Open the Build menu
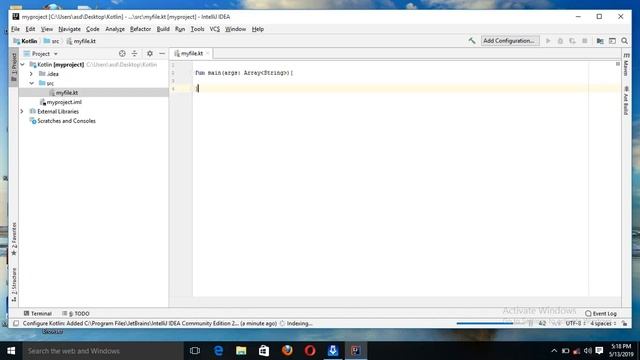The width and height of the screenshot is (640, 360). click(x=163, y=29)
